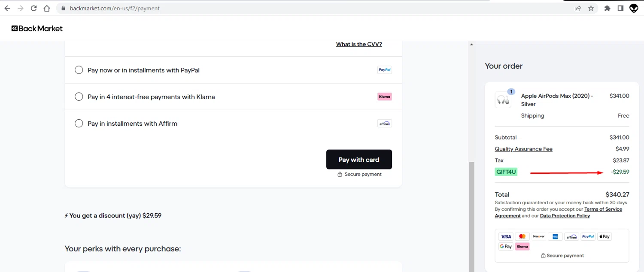This screenshot has width=644, height=272.
Task: Click the Quality Assurance Fee amount $4.99
Action: click(x=623, y=149)
